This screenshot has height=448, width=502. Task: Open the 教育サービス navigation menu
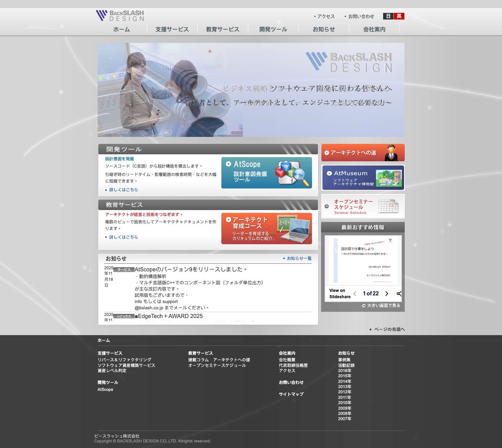point(222,29)
